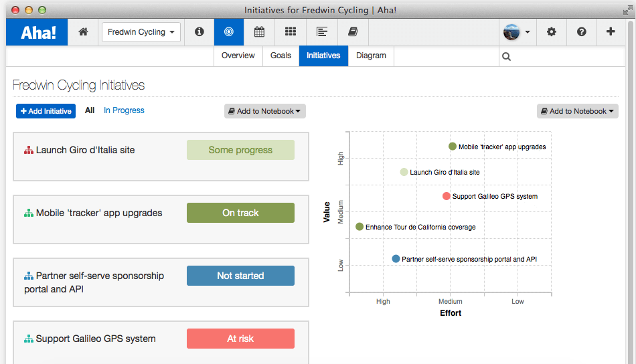Open the info icon in toolbar
The width and height of the screenshot is (636, 364).
coord(199,31)
